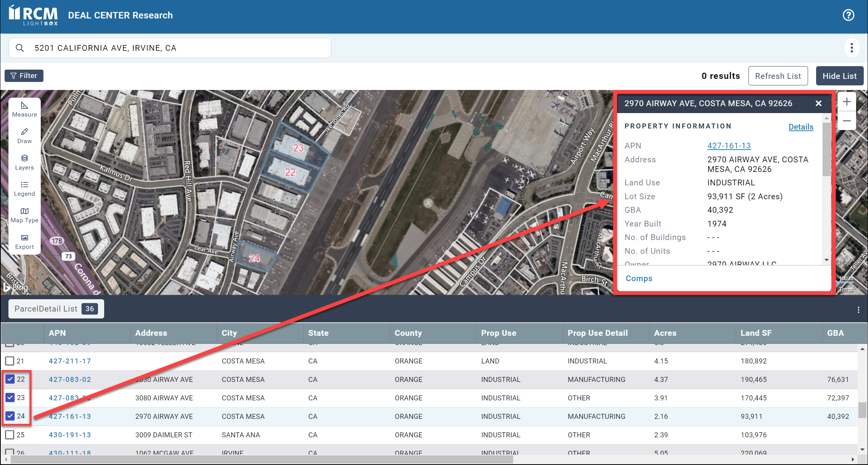The height and width of the screenshot is (465, 868).
Task: Show the map Legend
Action: click(24, 189)
